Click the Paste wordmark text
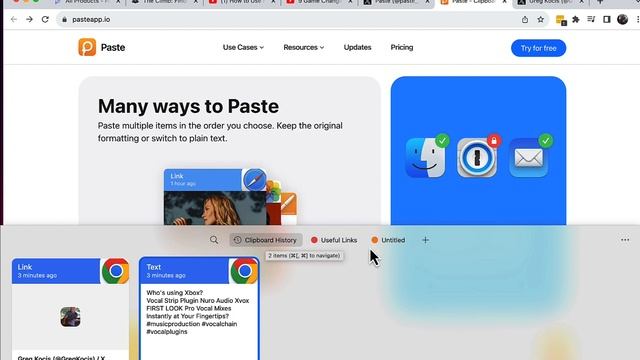 click(x=113, y=47)
